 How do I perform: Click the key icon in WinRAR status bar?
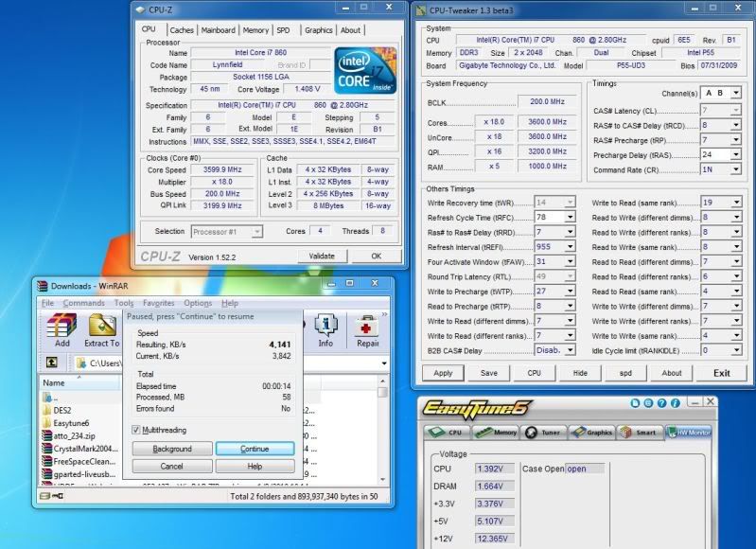click(58, 495)
